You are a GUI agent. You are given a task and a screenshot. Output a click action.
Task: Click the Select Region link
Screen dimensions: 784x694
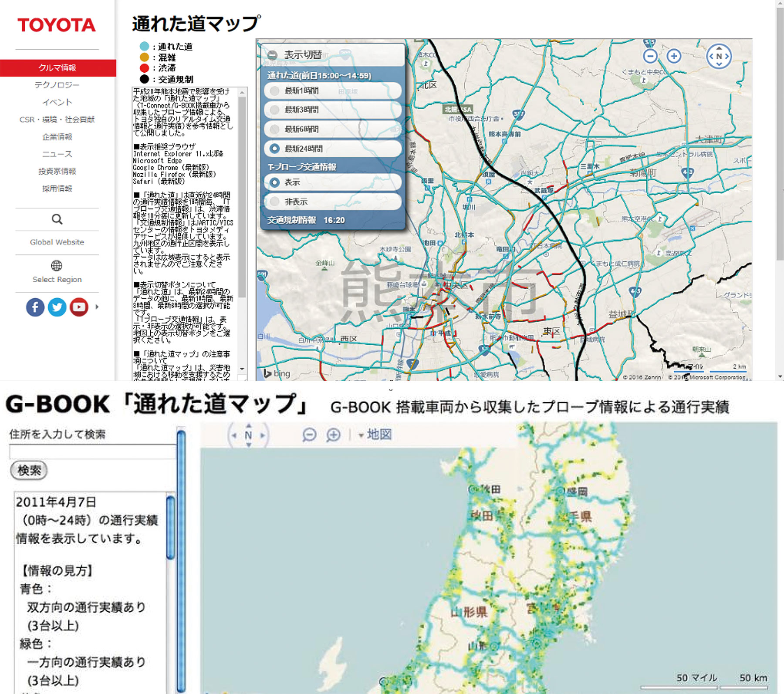point(57,280)
